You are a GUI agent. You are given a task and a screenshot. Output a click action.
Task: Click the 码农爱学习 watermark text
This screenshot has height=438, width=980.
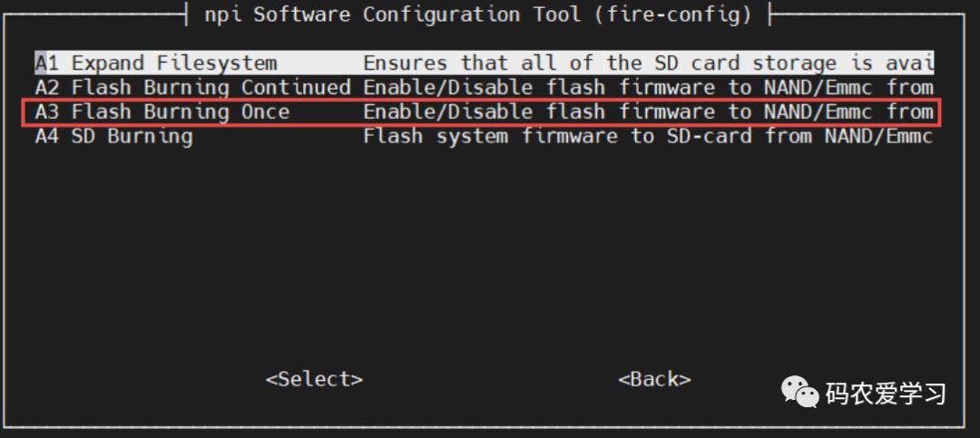point(886,394)
